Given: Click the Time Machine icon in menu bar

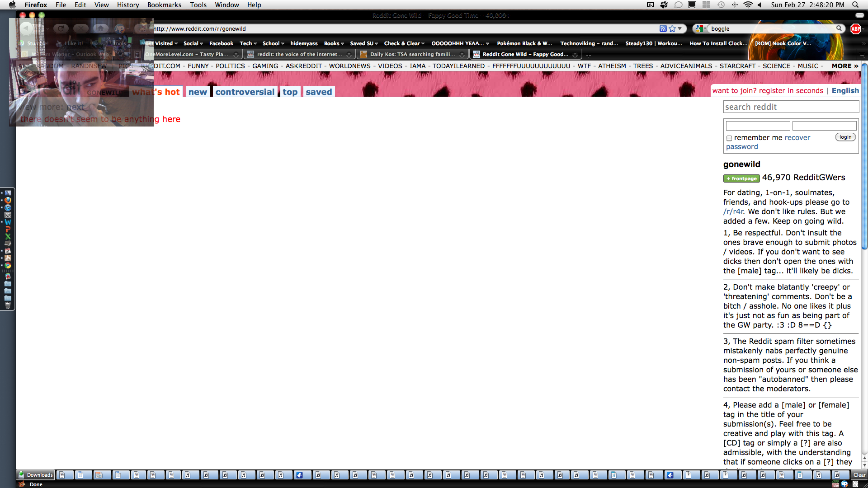Looking at the screenshot, I should (x=721, y=5).
